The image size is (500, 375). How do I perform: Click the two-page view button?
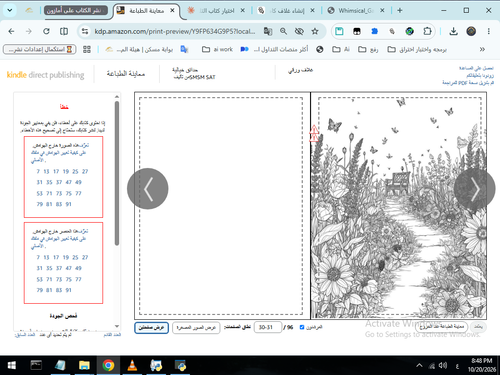(x=152, y=328)
